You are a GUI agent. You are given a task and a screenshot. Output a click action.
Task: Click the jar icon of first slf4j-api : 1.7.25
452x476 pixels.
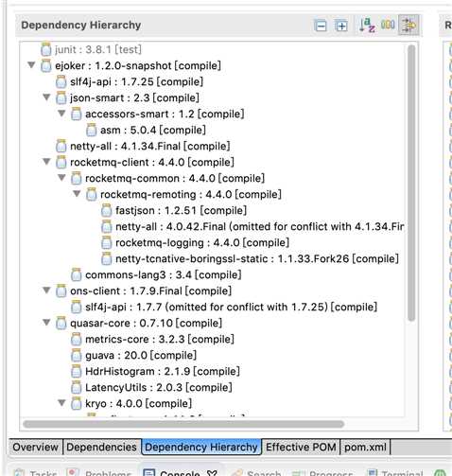61,81
